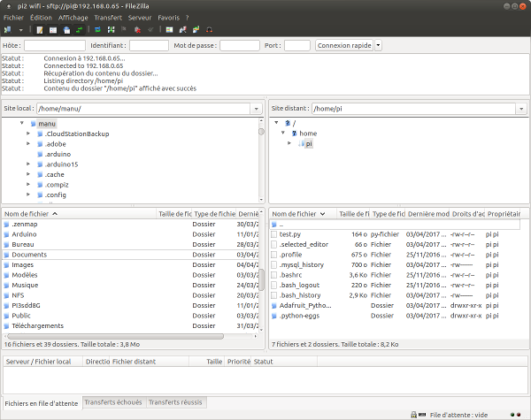Viewport: 531px width, 420px height.
Task: Click the Hôte input field
Action: click(55, 45)
